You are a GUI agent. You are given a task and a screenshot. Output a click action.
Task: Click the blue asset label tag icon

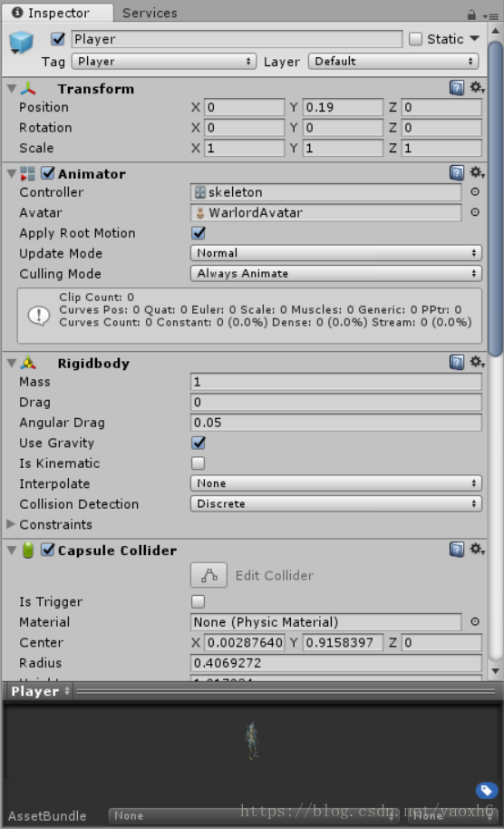[487, 790]
